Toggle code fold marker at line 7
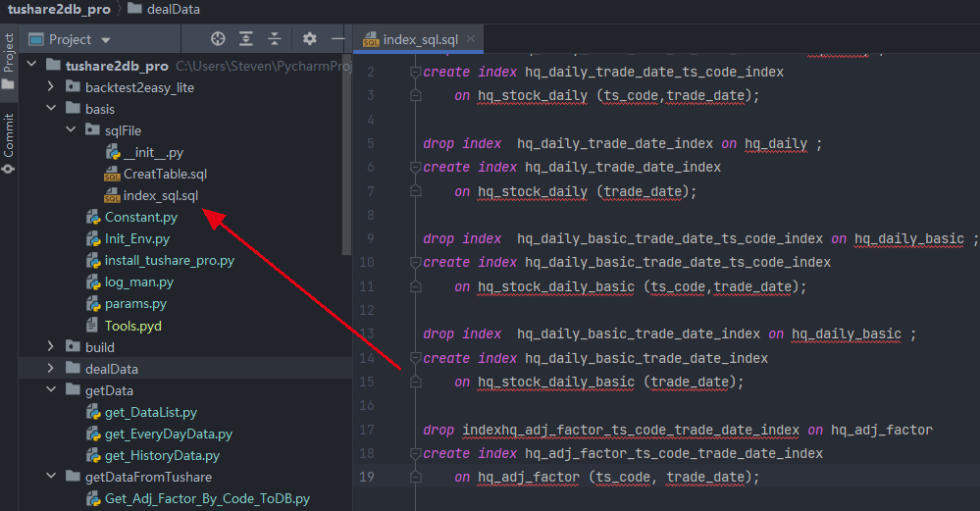This screenshot has height=511, width=980. 415,192
